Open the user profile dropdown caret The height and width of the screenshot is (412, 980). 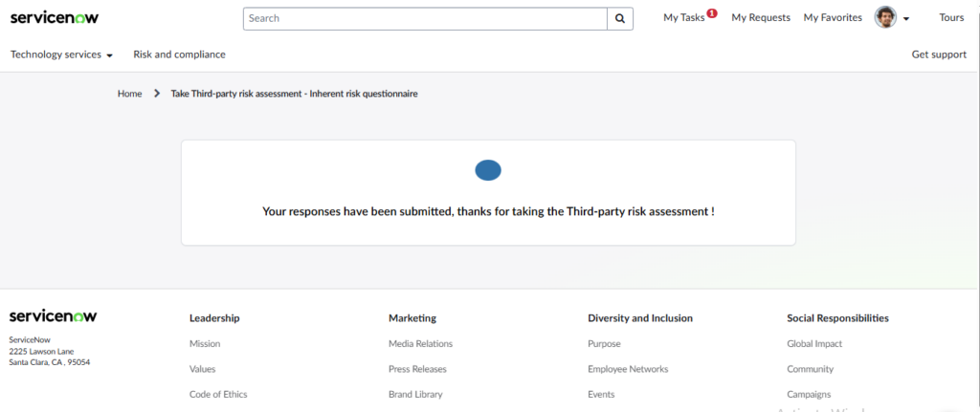906,19
